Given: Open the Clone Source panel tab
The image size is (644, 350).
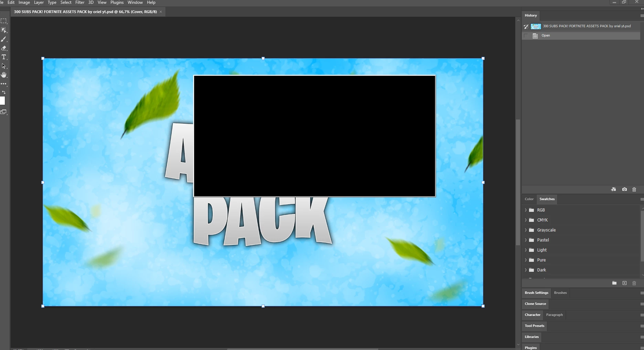Looking at the screenshot, I should click(535, 304).
